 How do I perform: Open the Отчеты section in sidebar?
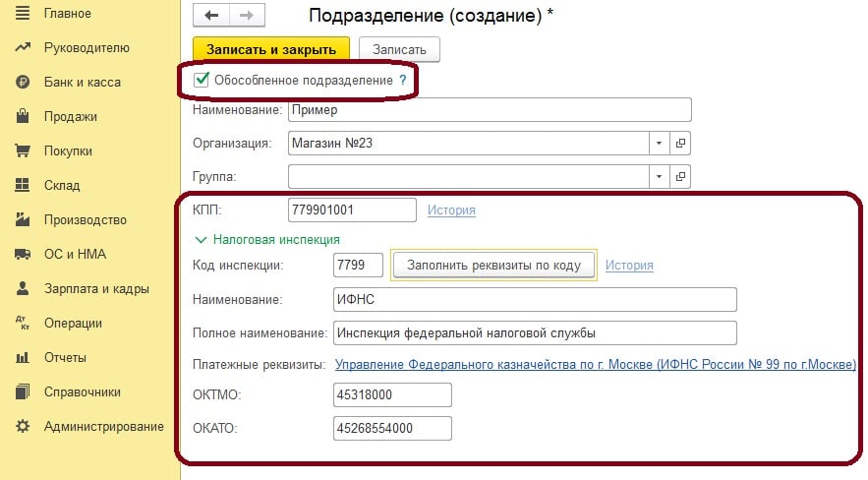pyautogui.click(x=65, y=357)
